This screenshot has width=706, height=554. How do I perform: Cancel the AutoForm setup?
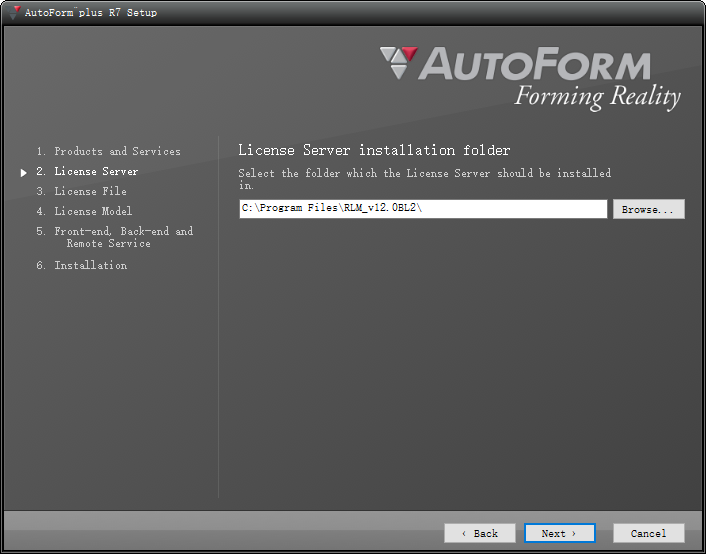click(x=648, y=533)
